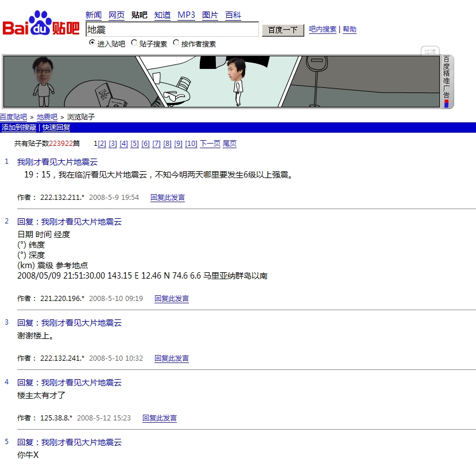Open the 新闻 tab link
The height and width of the screenshot is (467, 476).
coord(93,15)
